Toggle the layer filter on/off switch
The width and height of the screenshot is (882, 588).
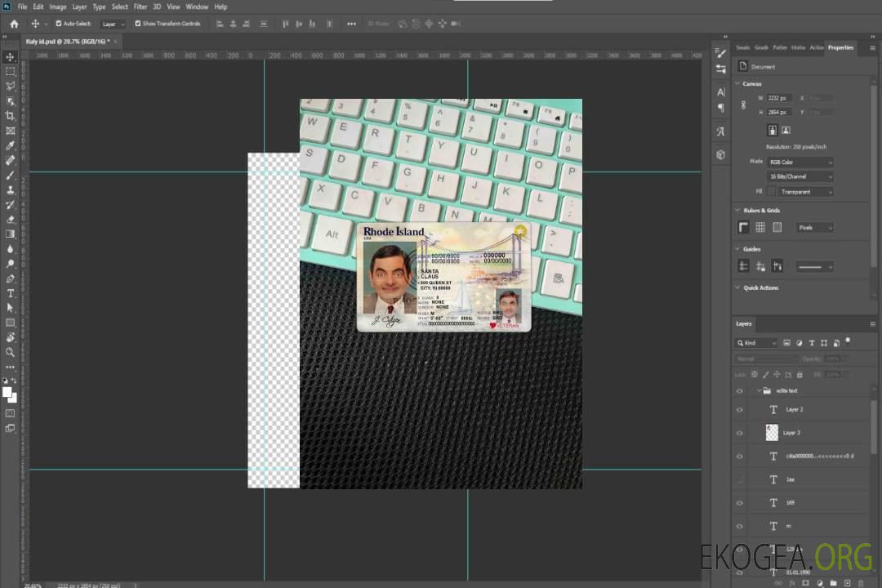[848, 341]
